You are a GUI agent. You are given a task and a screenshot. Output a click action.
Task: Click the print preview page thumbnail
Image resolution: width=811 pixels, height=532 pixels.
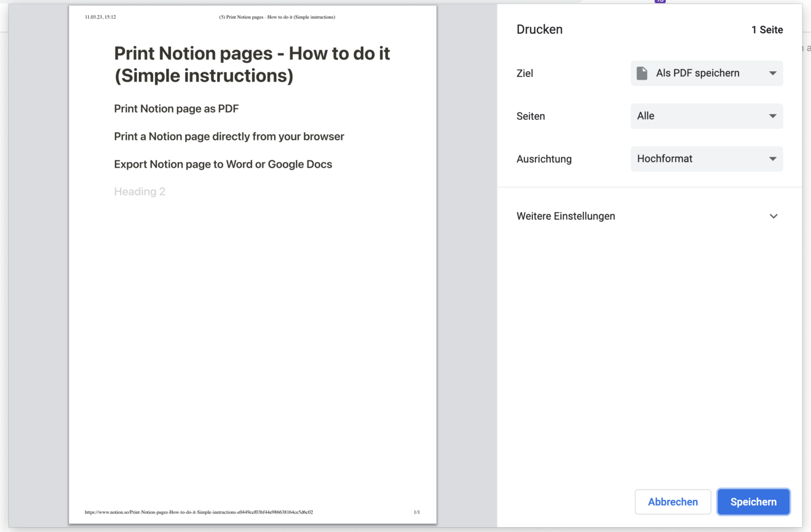point(252,264)
